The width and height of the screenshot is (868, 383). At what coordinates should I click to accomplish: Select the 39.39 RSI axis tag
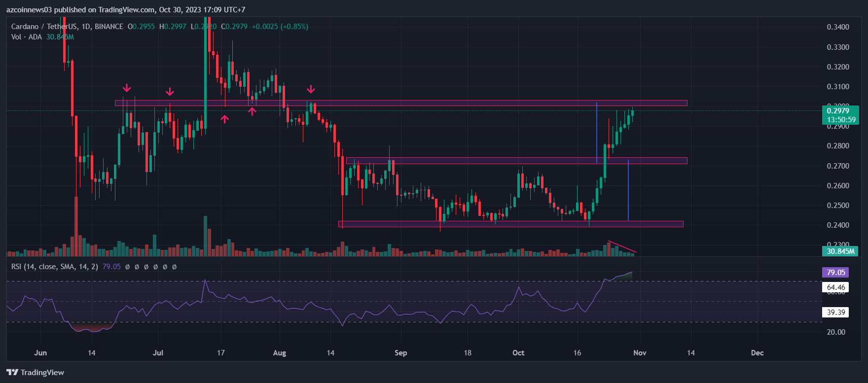click(x=836, y=312)
